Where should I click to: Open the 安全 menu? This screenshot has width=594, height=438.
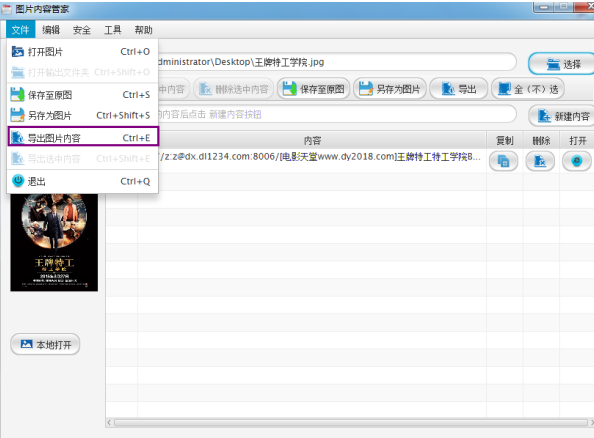tap(82, 30)
